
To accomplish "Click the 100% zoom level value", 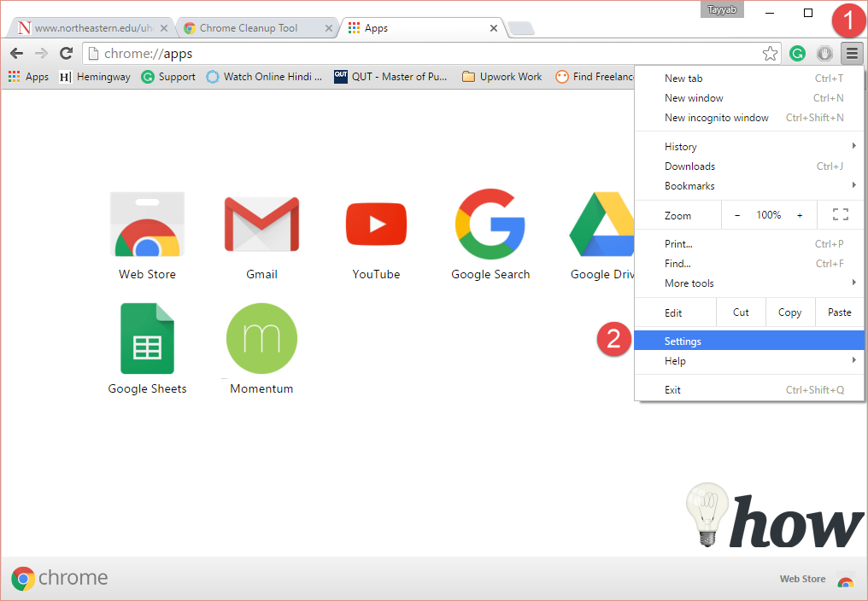I will tap(769, 215).
